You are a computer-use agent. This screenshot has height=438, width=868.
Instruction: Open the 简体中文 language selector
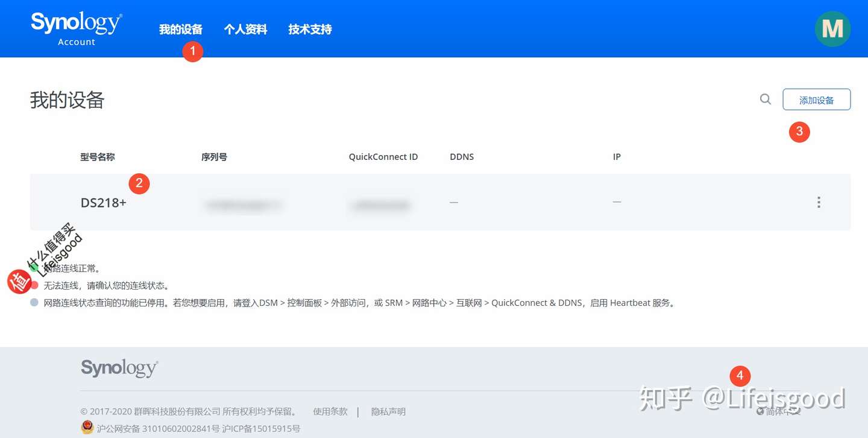click(x=779, y=411)
